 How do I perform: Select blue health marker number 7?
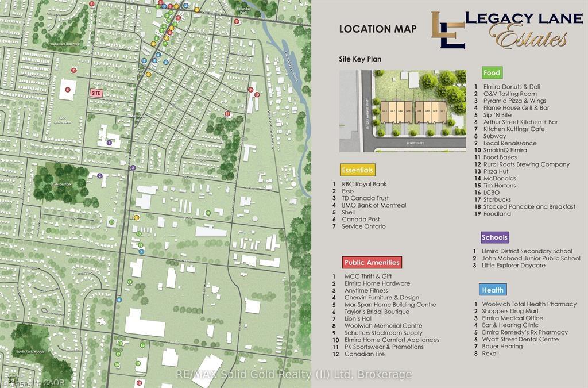pyautogui.click(x=141, y=252)
